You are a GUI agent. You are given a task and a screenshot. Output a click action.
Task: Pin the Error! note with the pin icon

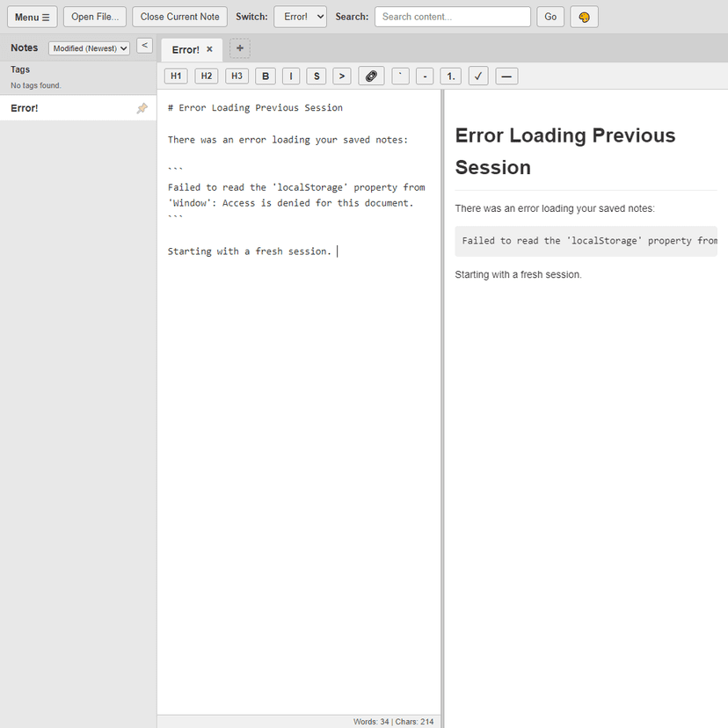tap(141, 107)
